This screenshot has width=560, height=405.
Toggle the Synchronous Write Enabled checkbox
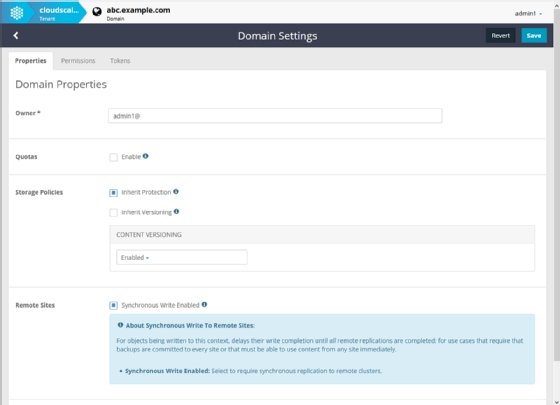(x=114, y=305)
